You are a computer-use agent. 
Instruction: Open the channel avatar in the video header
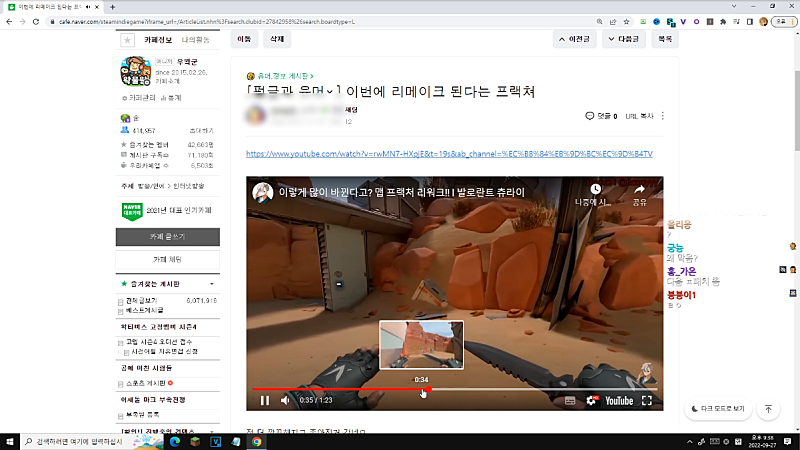coord(263,193)
